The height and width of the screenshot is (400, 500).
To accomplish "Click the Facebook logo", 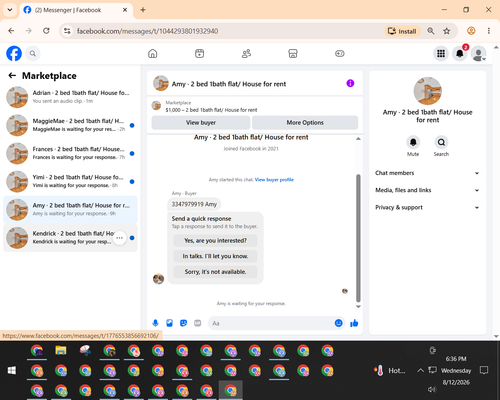I will tap(14, 53).
